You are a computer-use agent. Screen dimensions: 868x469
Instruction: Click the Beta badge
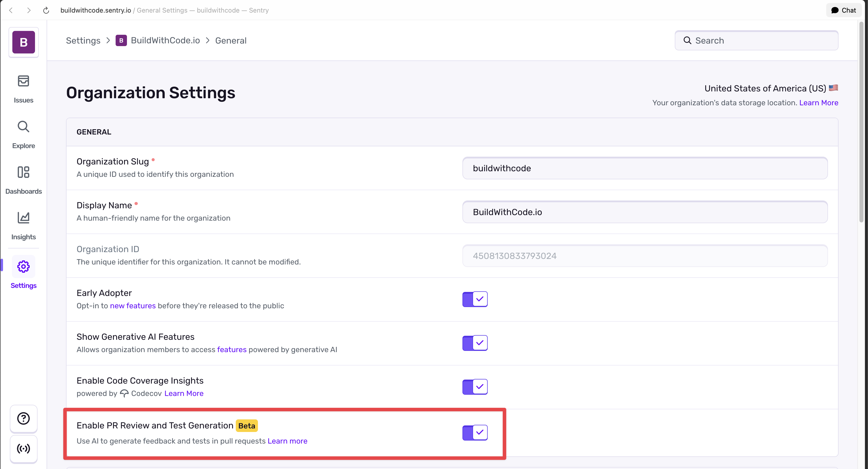pos(247,425)
